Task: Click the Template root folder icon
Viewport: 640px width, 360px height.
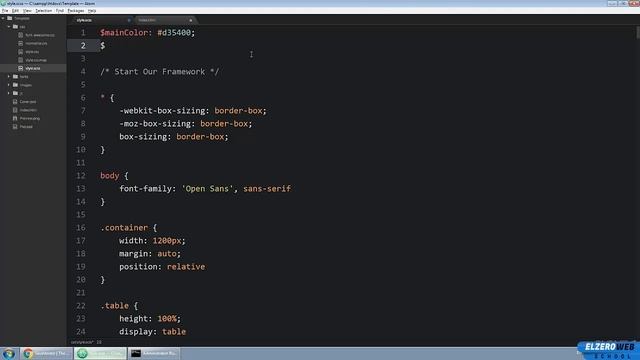Action: pyautogui.click(x=9, y=18)
